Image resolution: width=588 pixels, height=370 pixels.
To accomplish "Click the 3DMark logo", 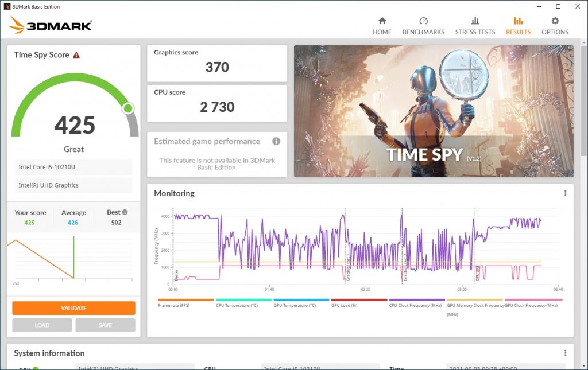I will click(50, 25).
